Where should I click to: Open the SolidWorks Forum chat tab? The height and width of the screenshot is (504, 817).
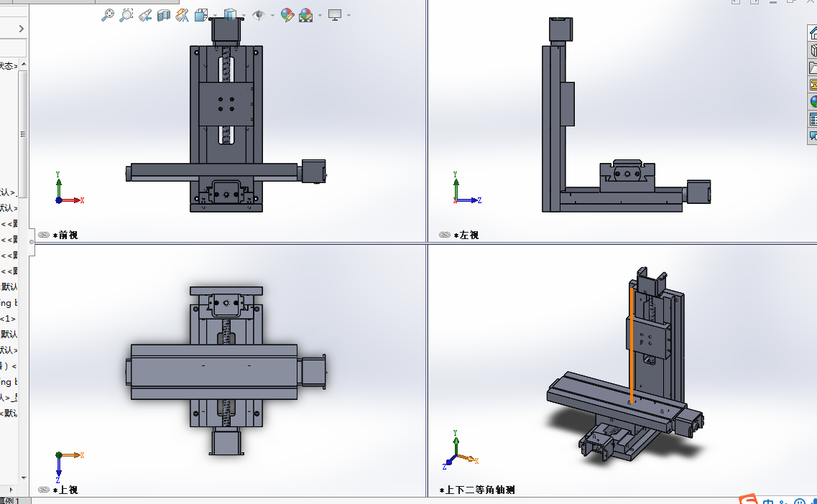(x=813, y=136)
